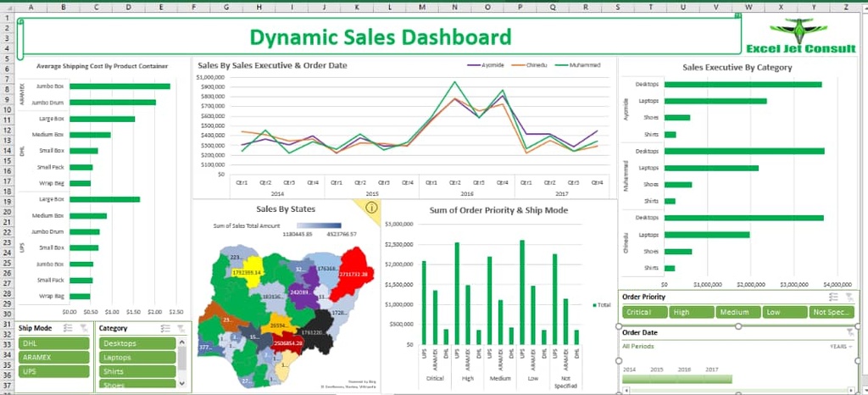Click Chinedu Laptops bar in category chart
This screenshot has height=395, width=868.
(x=707, y=235)
